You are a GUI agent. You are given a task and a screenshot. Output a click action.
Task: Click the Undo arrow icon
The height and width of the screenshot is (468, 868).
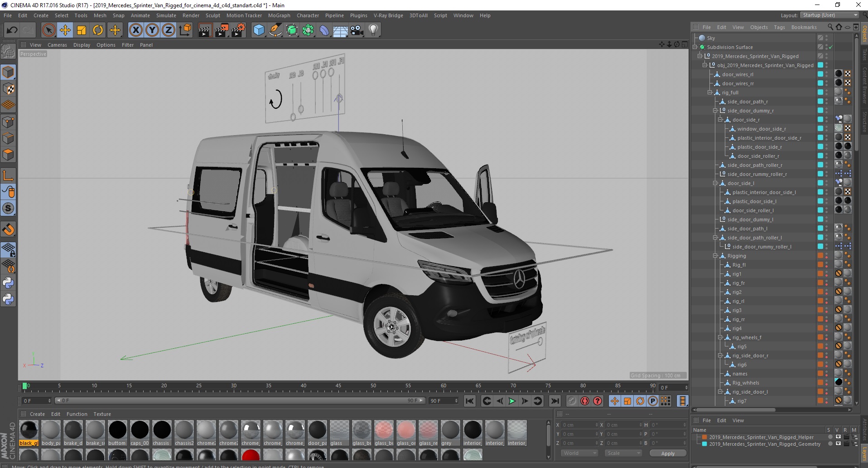point(12,30)
